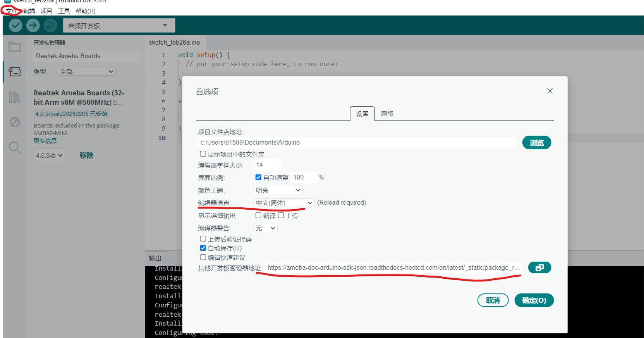The image size is (644, 338).
Task: Click the edit board URLs window icon
Action: (x=539, y=267)
